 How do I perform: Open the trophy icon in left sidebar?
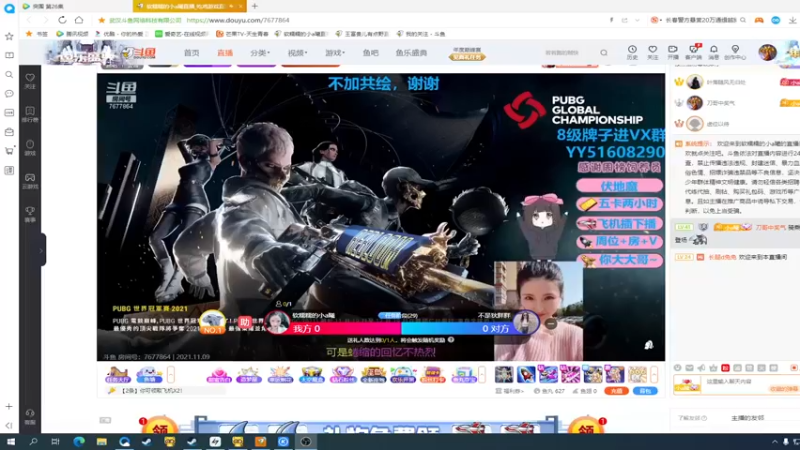pos(30,214)
